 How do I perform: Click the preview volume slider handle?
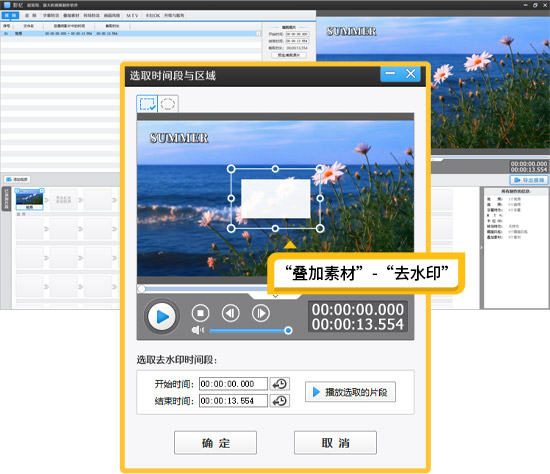tap(288, 331)
